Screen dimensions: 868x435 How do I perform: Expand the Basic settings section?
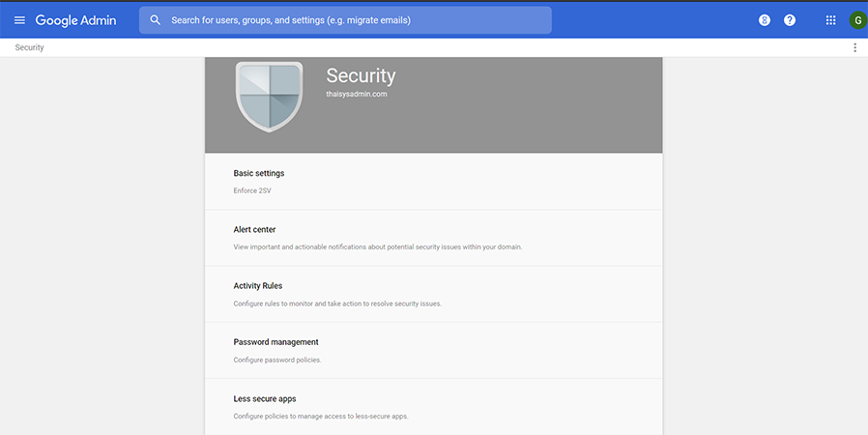click(x=433, y=182)
